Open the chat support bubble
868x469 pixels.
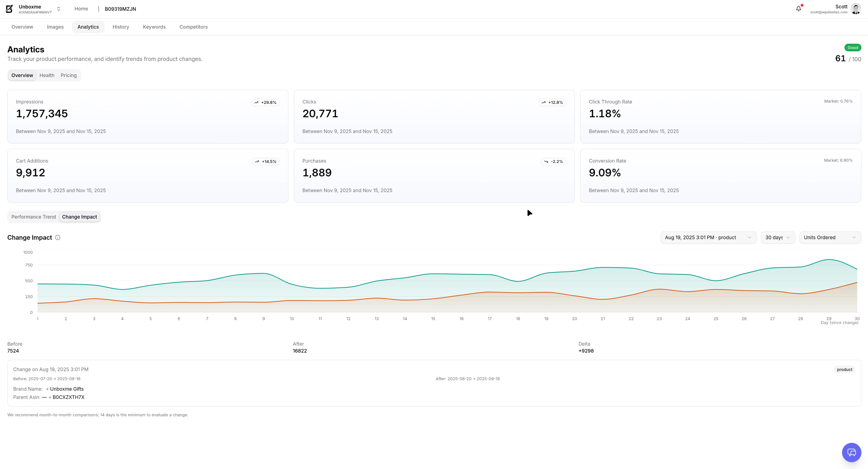851,453
